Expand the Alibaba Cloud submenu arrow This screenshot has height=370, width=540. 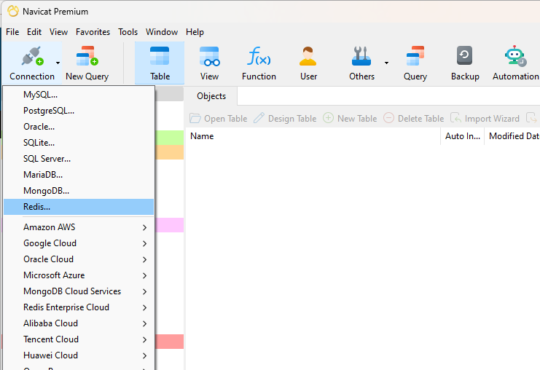(145, 323)
